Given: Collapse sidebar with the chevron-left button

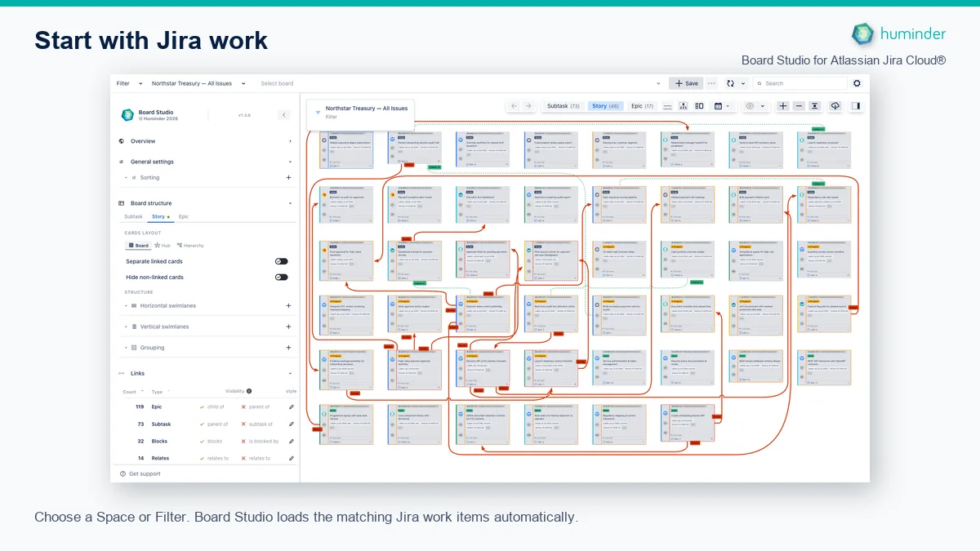Looking at the screenshot, I should 284,115.
